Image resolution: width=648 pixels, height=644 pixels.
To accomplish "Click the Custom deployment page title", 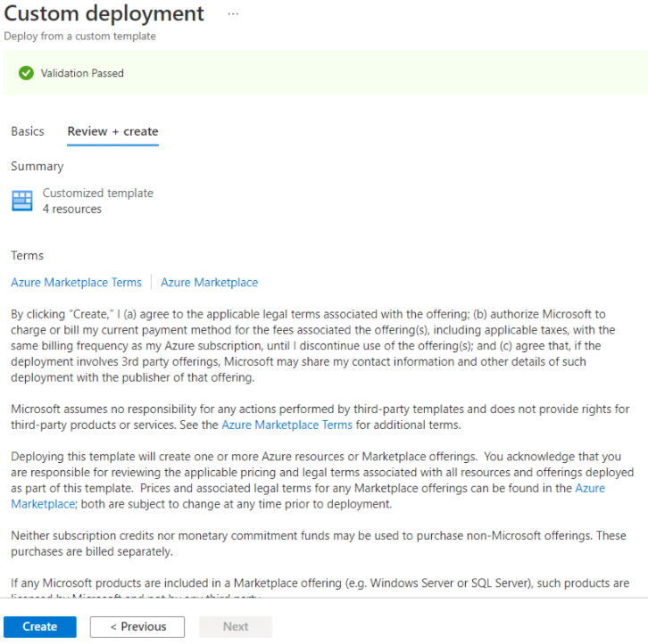I will pyautogui.click(x=104, y=14).
